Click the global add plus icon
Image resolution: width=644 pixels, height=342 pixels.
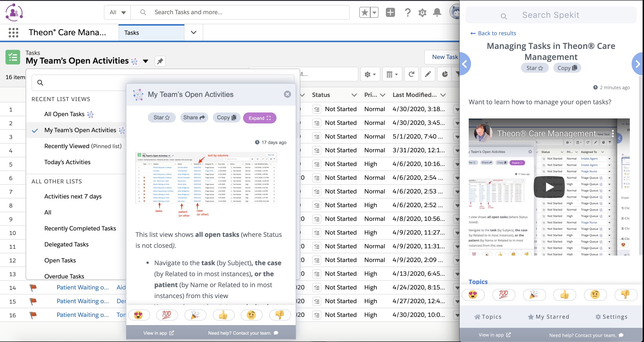click(390, 13)
